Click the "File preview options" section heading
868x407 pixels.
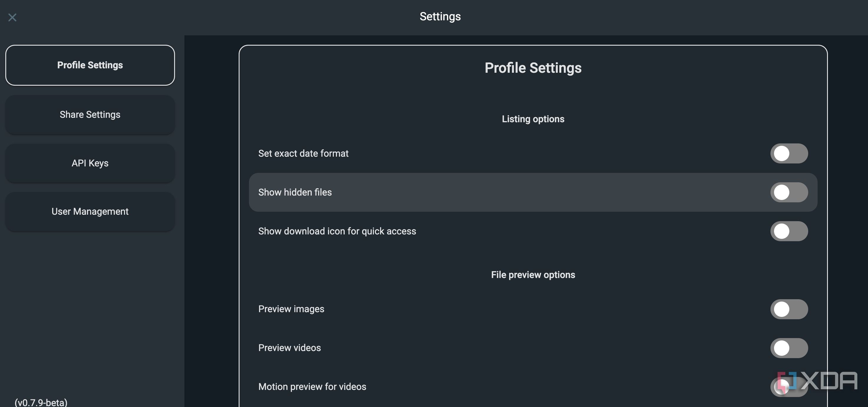coord(533,275)
